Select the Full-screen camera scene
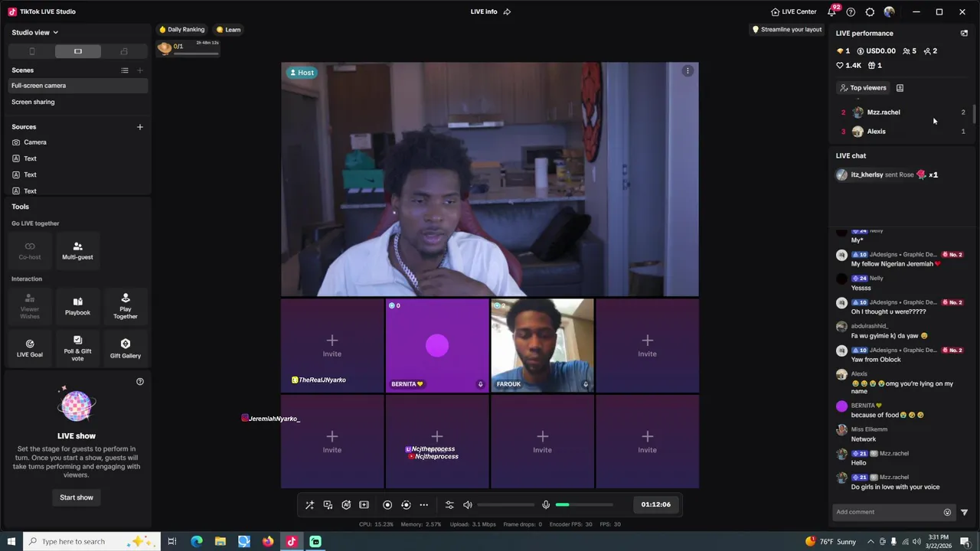 (x=77, y=86)
